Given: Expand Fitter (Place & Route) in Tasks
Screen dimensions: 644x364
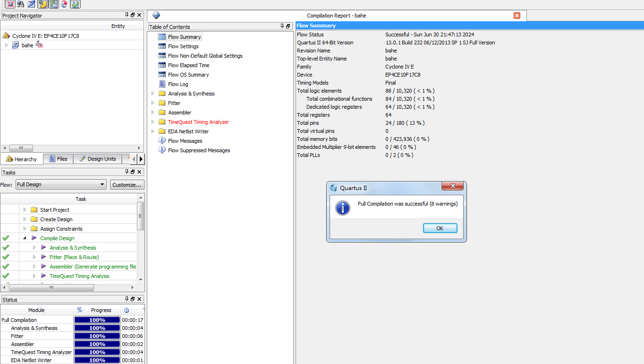Looking at the screenshot, I should pyautogui.click(x=34, y=257).
